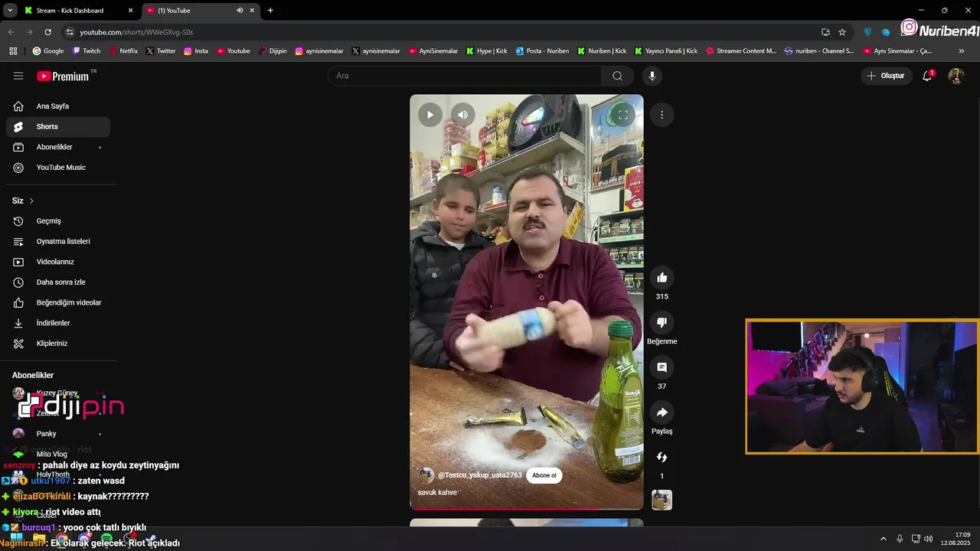Screen dimensions: 980x551
Task: Open the comments with 37 count
Action: (662, 367)
